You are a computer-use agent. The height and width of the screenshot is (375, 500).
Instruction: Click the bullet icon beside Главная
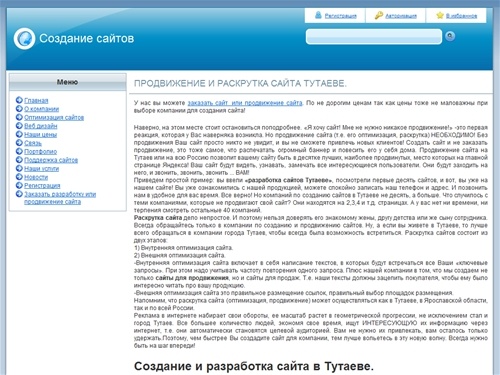(19, 100)
